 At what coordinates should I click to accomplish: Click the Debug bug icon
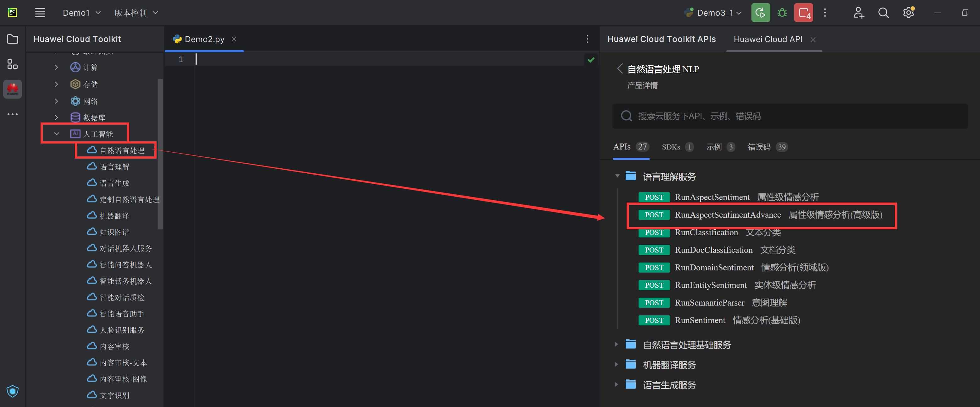point(782,13)
